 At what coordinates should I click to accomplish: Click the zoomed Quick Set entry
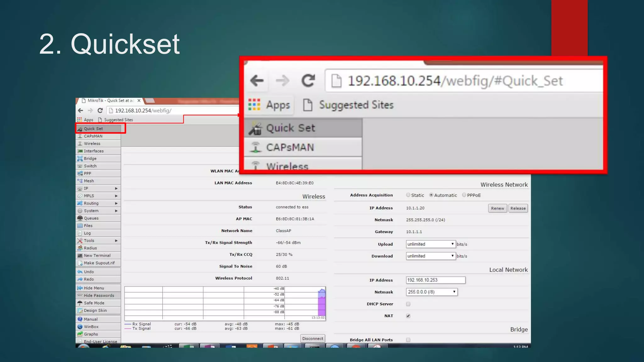point(303,128)
